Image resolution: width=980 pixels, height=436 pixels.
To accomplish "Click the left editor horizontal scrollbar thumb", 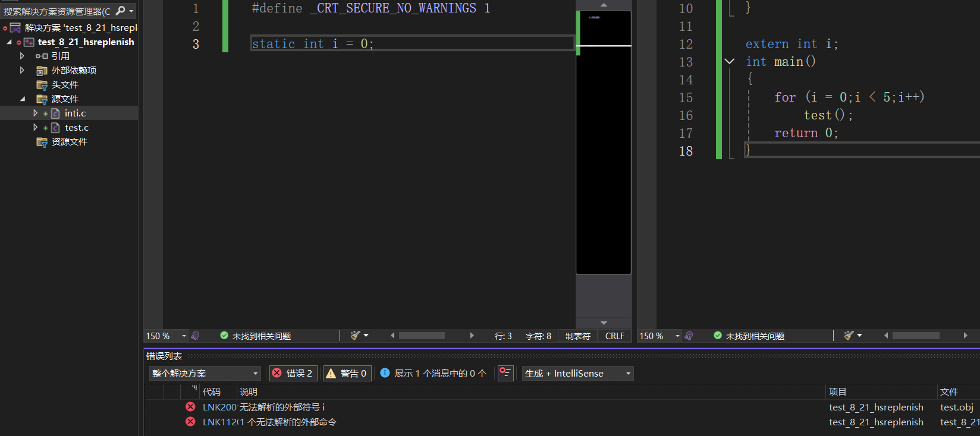I will (422, 336).
